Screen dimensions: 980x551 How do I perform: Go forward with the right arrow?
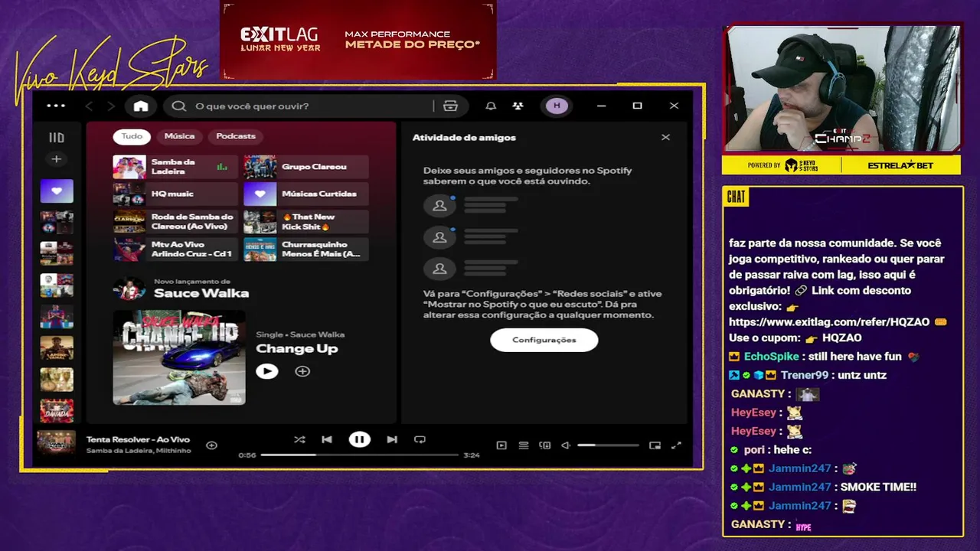[x=111, y=106]
